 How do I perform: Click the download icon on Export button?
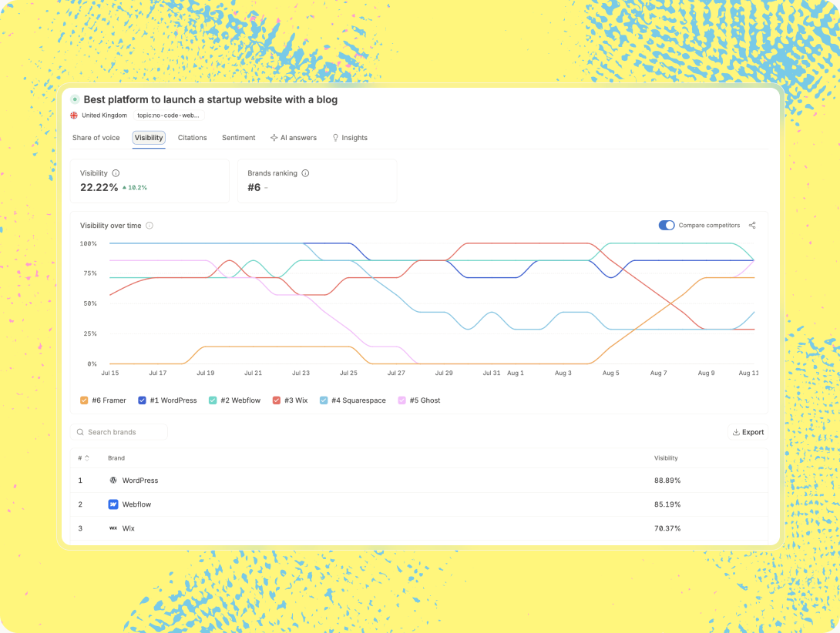click(x=736, y=432)
